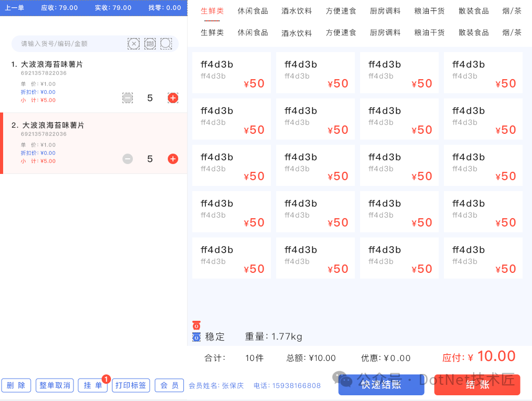Click the blue scale icon beside 稳定

(196, 337)
